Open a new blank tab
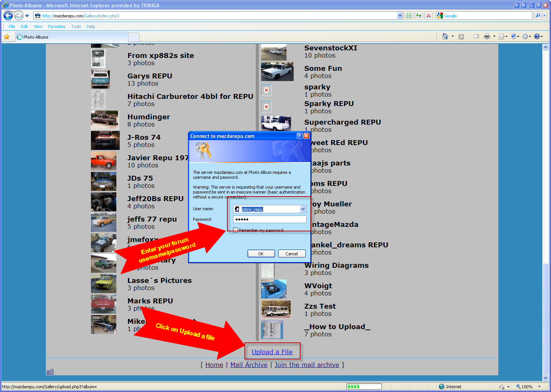The width and height of the screenshot is (551, 392). [x=134, y=37]
